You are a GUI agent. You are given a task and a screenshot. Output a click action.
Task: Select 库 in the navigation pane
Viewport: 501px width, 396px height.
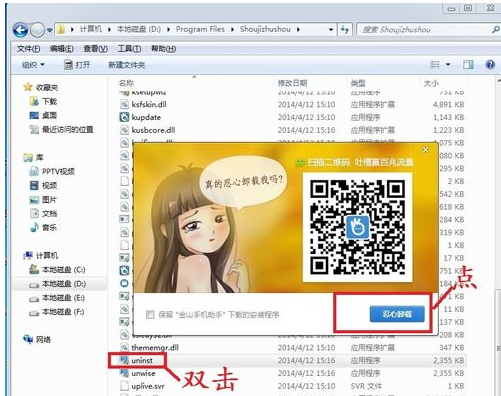pyautogui.click(x=34, y=157)
